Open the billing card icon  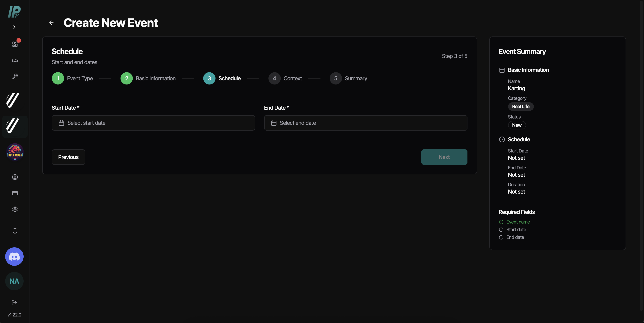click(x=15, y=193)
